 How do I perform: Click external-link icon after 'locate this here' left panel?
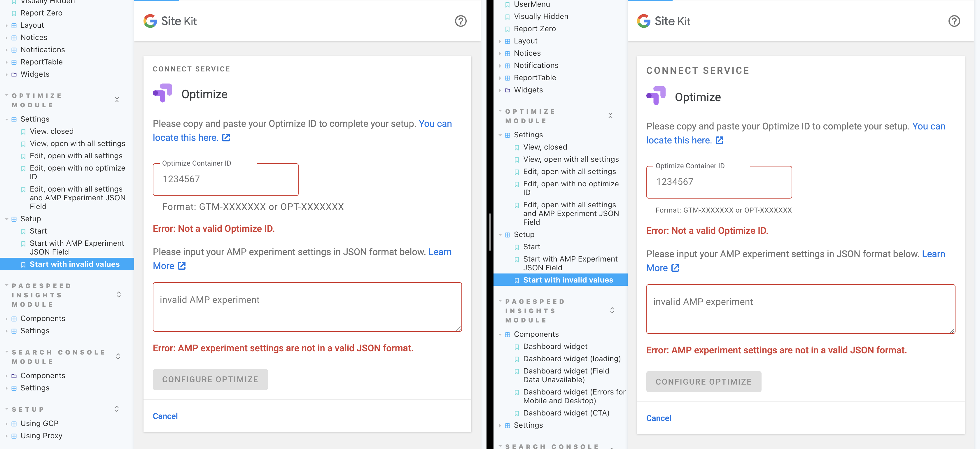click(226, 138)
